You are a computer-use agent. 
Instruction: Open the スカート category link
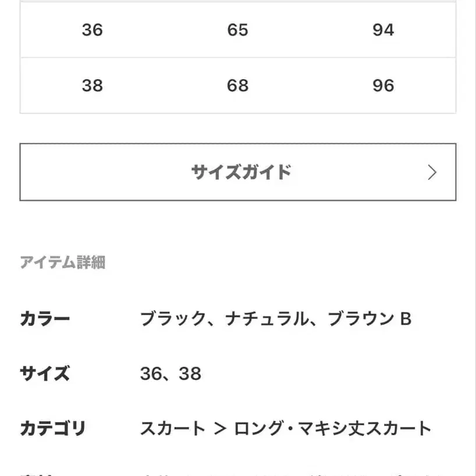[173, 429]
